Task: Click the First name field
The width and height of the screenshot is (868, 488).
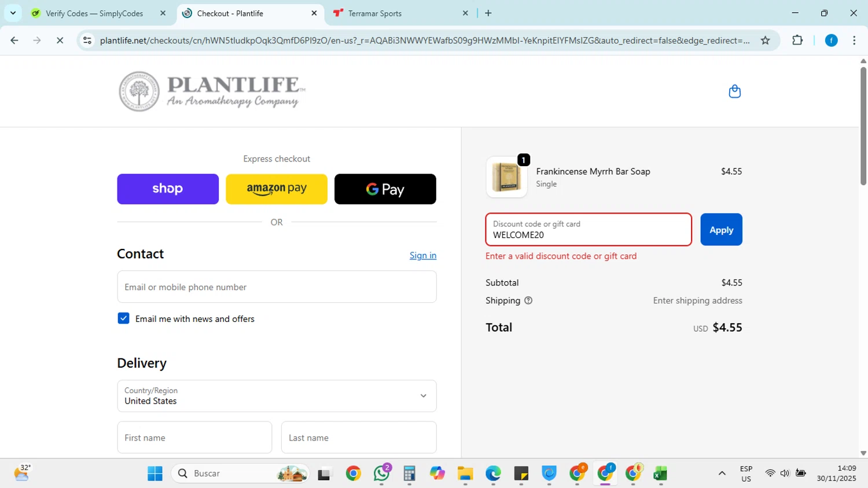Action: tap(194, 438)
